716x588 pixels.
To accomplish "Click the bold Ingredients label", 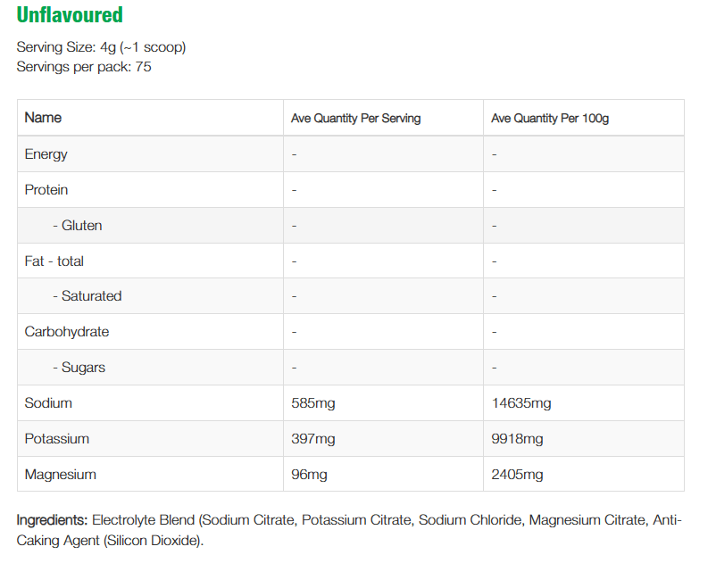I will (52, 519).
